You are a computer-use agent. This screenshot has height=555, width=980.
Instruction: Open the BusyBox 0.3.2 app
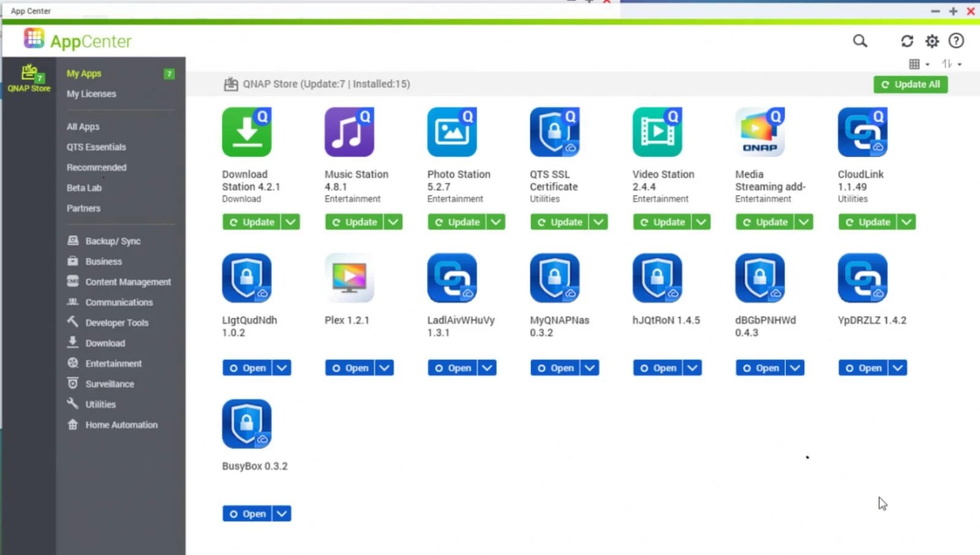point(247,513)
